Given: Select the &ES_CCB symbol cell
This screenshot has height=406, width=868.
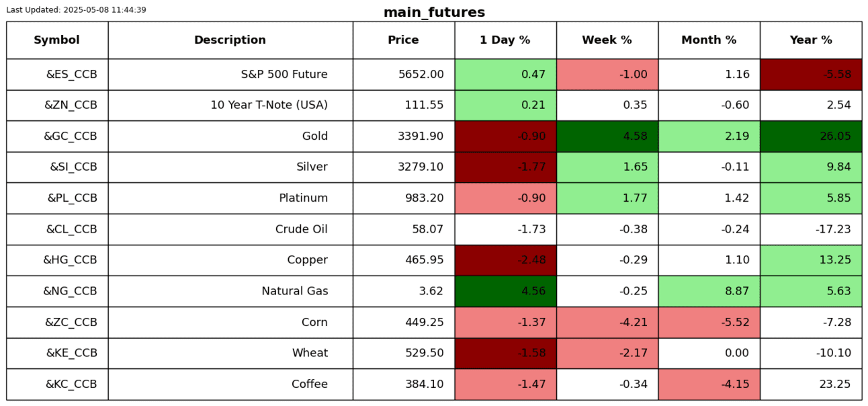Looking at the screenshot, I should point(71,75).
